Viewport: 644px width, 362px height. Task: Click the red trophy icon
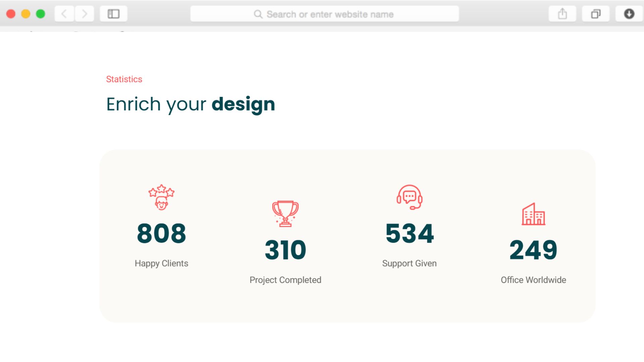[285, 214]
